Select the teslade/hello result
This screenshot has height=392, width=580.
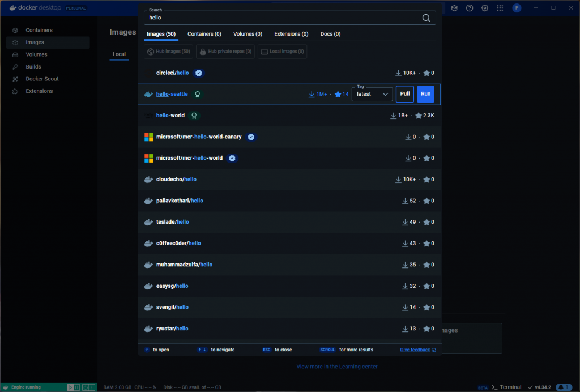pyautogui.click(x=289, y=222)
